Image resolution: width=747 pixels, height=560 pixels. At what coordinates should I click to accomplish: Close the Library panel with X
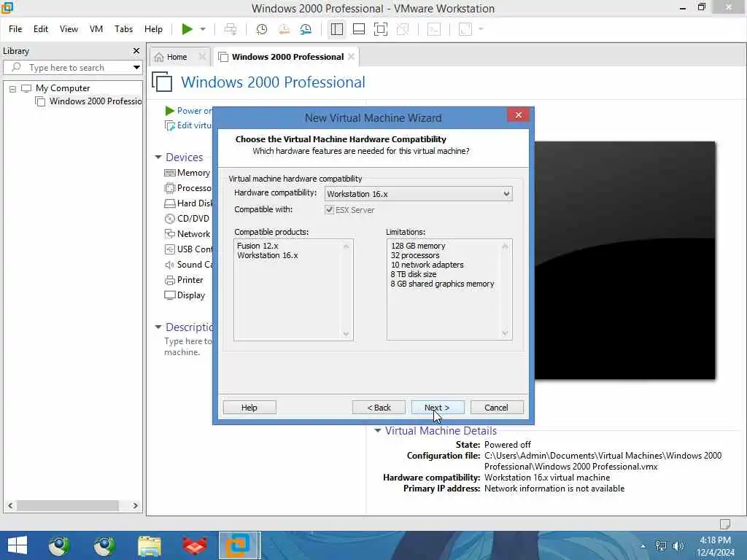[x=136, y=50]
